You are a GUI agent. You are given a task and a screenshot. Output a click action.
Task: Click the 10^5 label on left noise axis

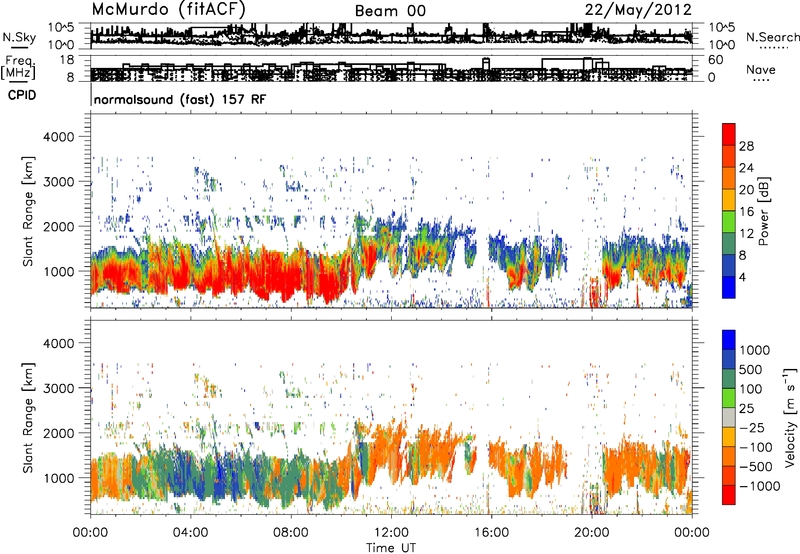pos(61,27)
